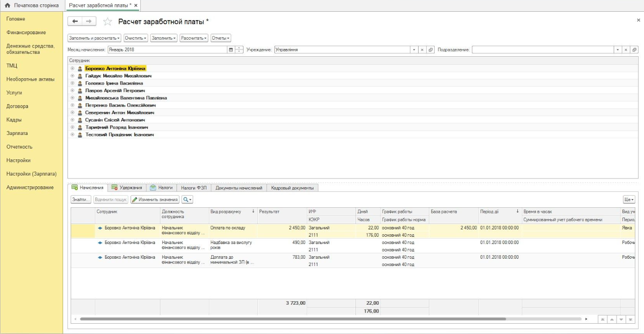Click the magnifier search options icon
The image size is (644, 334).
tap(187, 200)
